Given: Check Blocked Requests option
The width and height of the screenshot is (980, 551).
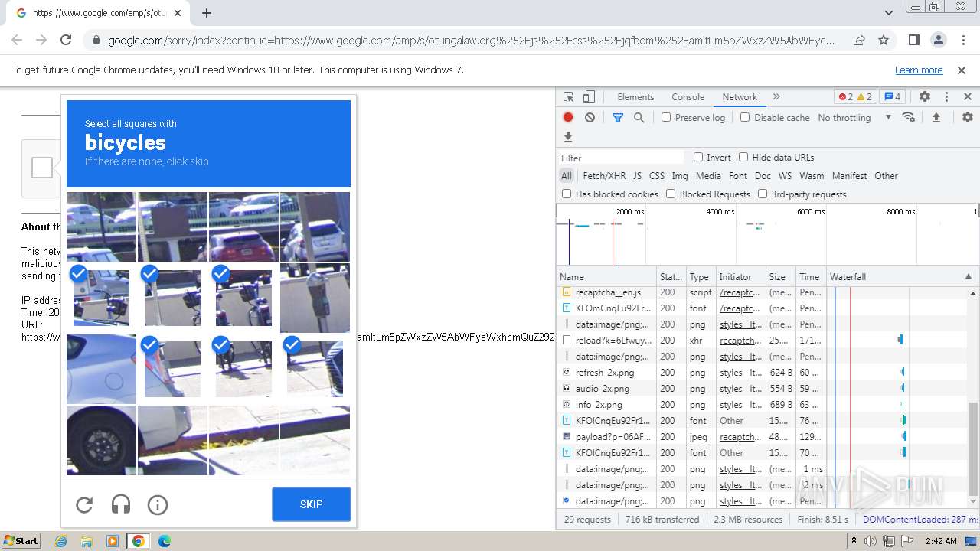Looking at the screenshot, I should [671, 194].
